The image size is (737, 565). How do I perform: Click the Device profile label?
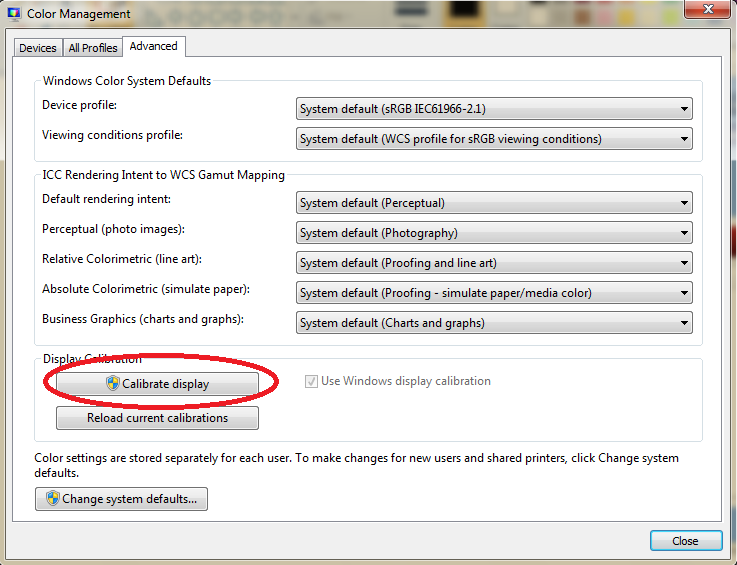[x=79, y=105]
